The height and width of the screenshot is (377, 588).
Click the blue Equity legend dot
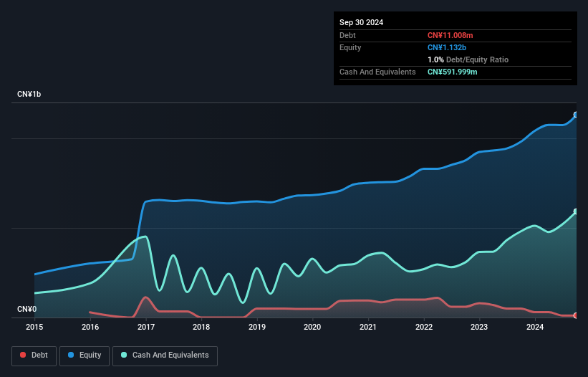coord(71,355)
